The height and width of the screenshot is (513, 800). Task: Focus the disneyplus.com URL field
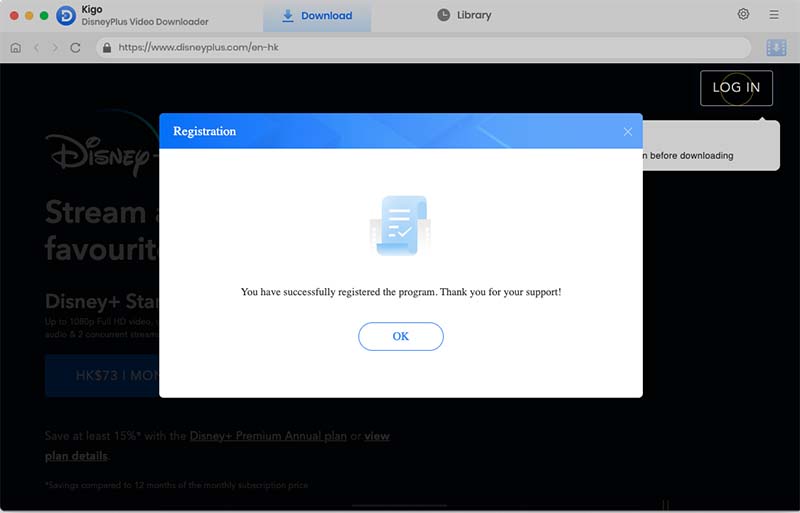423,47
